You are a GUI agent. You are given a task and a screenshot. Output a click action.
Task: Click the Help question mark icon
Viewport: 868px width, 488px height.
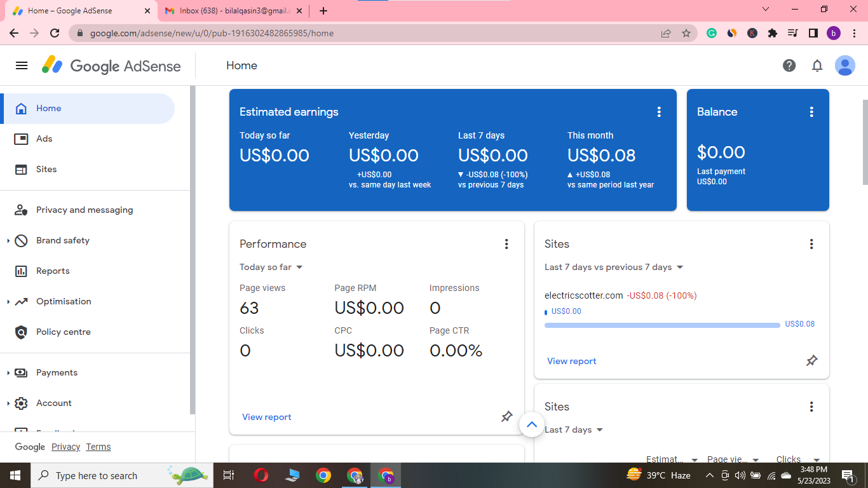(789, 65)
